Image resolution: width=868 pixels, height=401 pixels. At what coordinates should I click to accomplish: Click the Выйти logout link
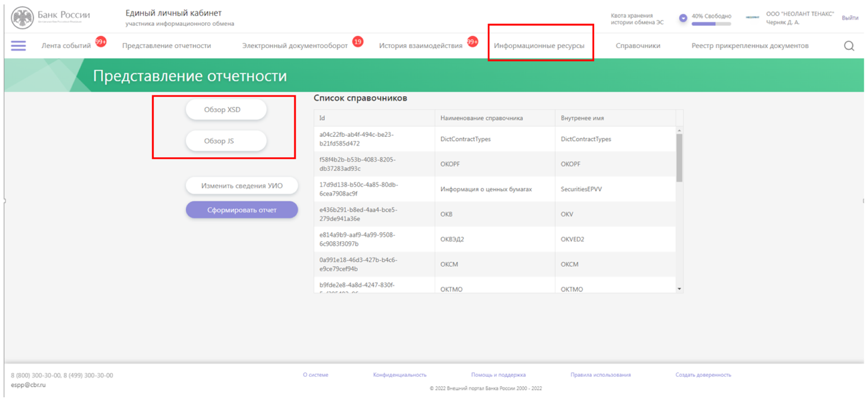click(850, 18)
